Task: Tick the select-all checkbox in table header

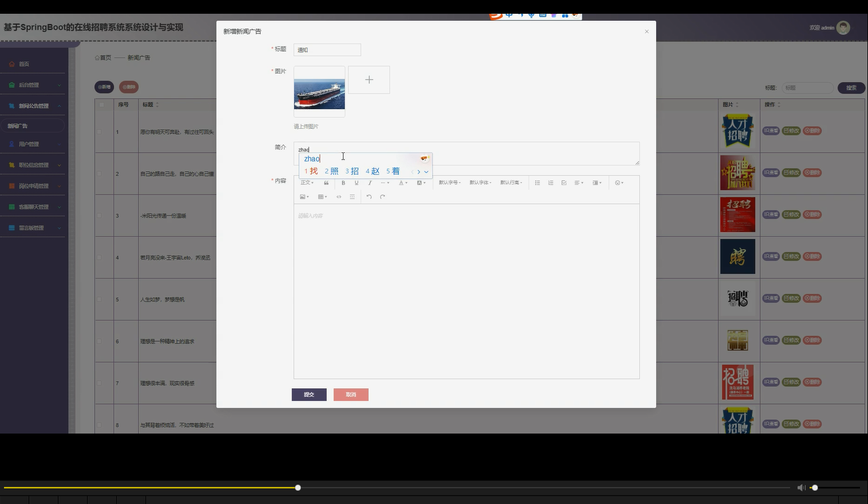Action: (102, 105)
